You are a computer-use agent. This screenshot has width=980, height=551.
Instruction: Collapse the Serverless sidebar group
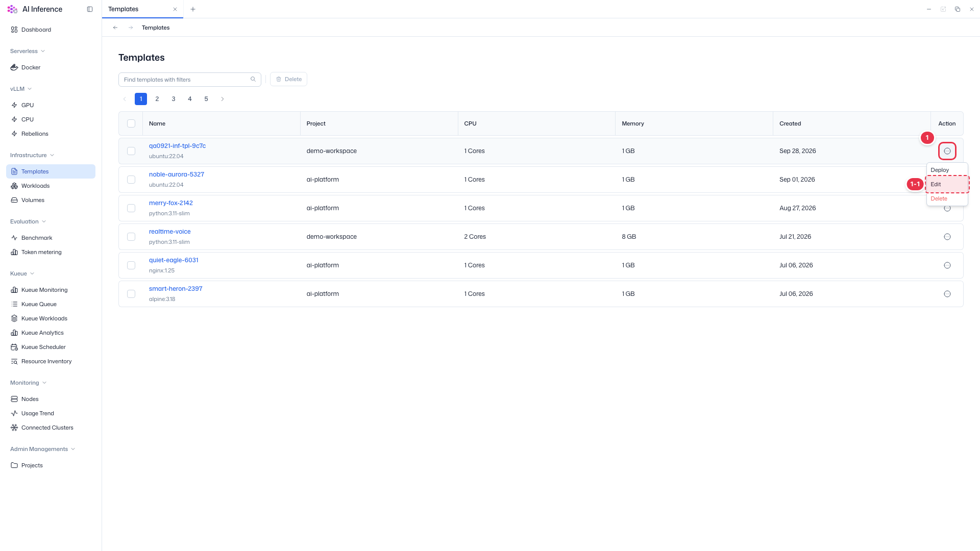point(28,51)
